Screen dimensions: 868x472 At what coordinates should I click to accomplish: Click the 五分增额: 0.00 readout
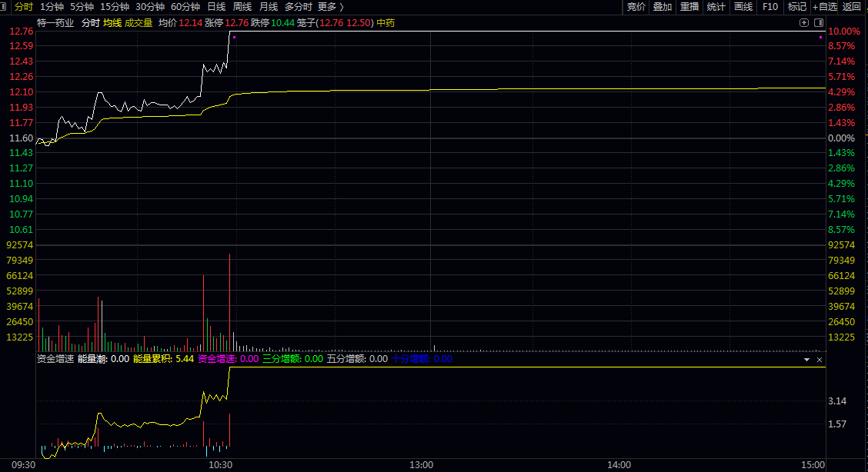[x=357, y=359]
